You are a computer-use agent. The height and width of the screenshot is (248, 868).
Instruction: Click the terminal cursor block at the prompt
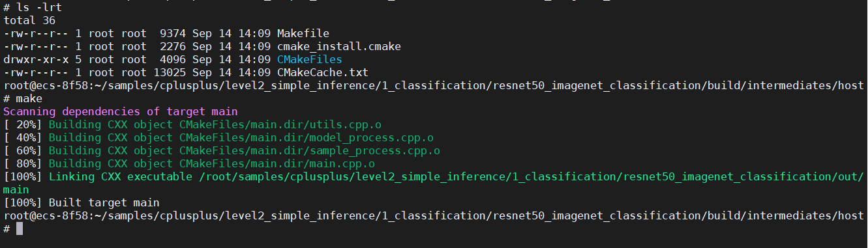pyautogui.click(x=20, y=228)
